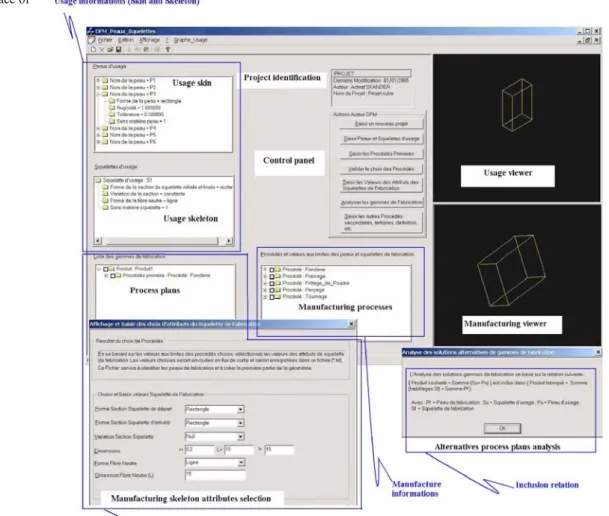Open the Fichier menu
The width and height of the screenshot is (609, 516).
[104, 40]
